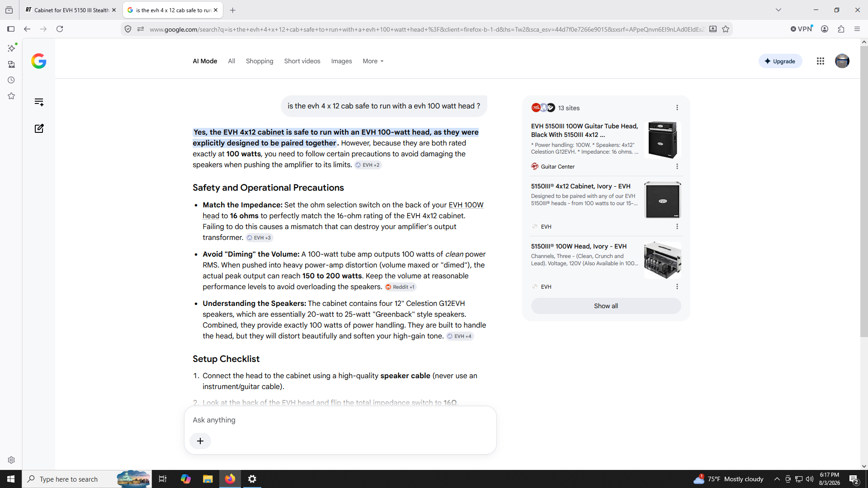Switch to Cabinet for EVH 5150 III tab
Screen dimensions: 868x488
point(71,10)
